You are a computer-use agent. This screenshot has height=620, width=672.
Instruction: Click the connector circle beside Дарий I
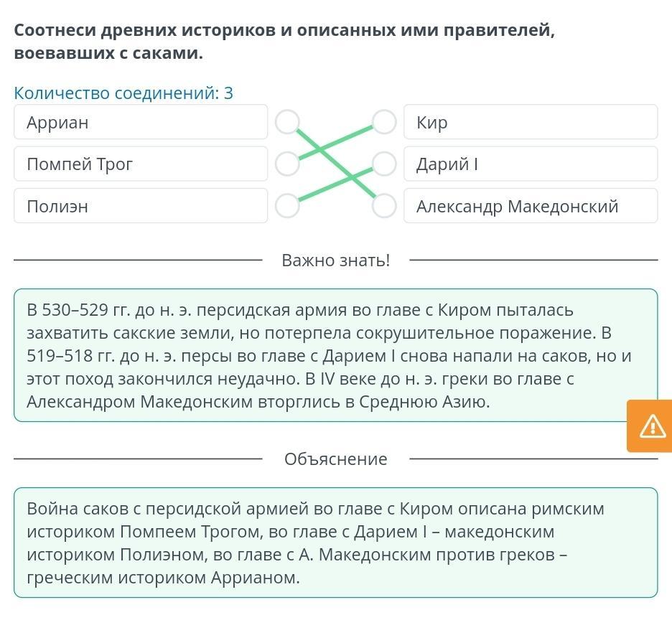[384, 164]
